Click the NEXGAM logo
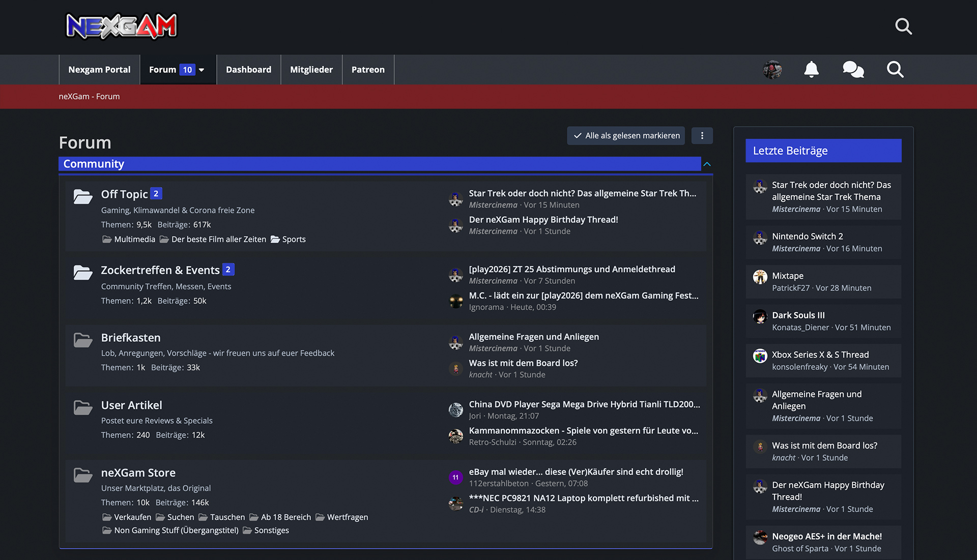977x560 pixels. (x=122, y=26)
